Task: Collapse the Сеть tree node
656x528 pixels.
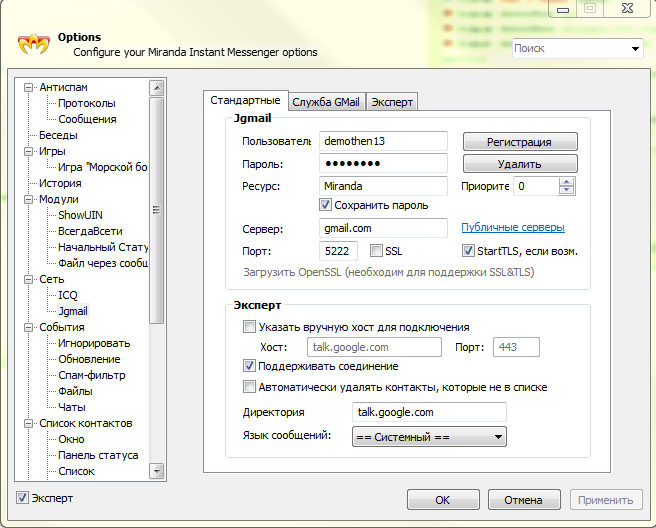Action: point(28,279)
